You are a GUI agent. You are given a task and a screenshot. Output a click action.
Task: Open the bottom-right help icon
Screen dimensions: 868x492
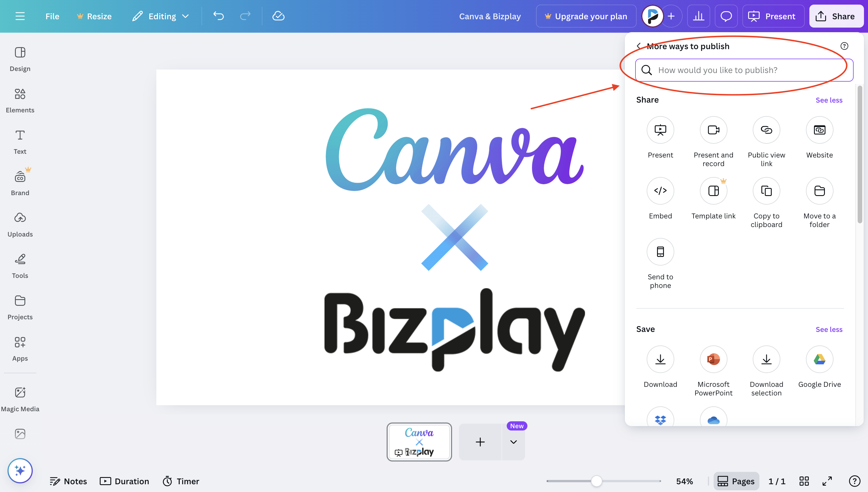tap(854, 481)
